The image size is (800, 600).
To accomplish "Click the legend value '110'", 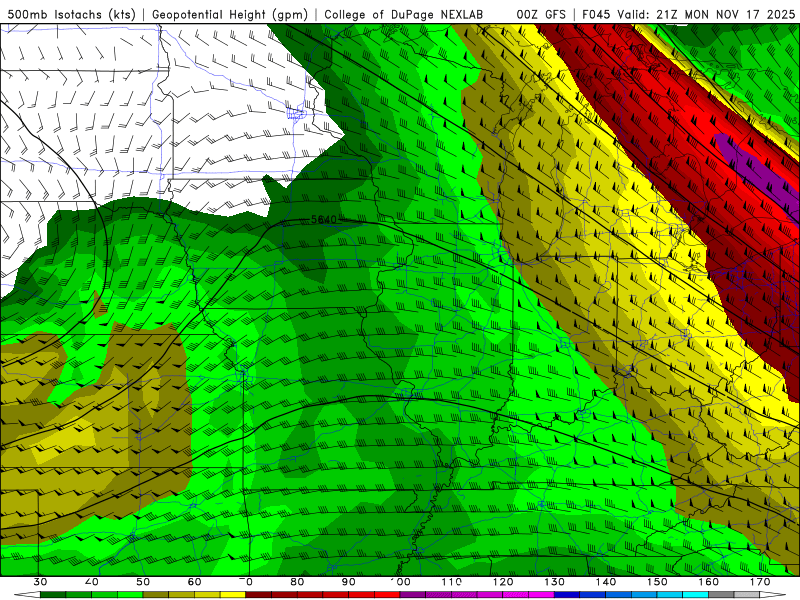I will pos(452,582).
